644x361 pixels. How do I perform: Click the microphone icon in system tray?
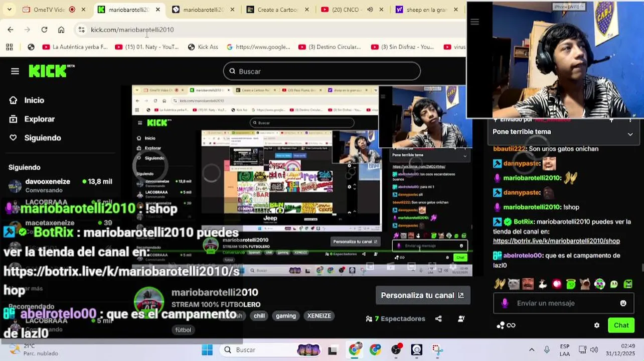point(547,350)
